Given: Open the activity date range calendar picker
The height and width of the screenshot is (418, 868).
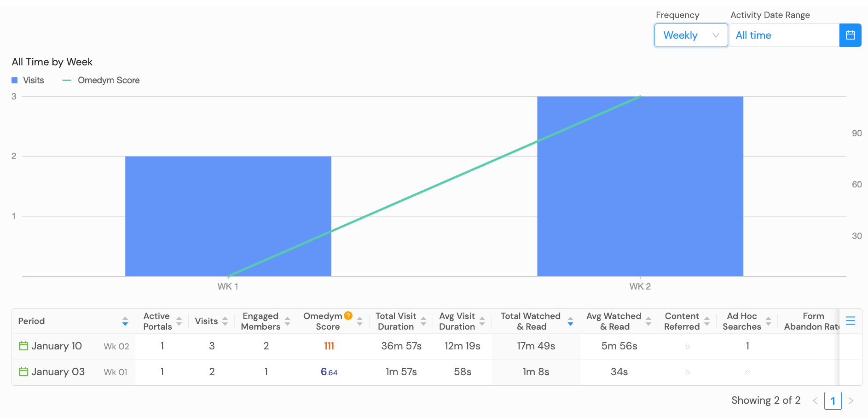Looking at the screenshot, I should [850, 35].
